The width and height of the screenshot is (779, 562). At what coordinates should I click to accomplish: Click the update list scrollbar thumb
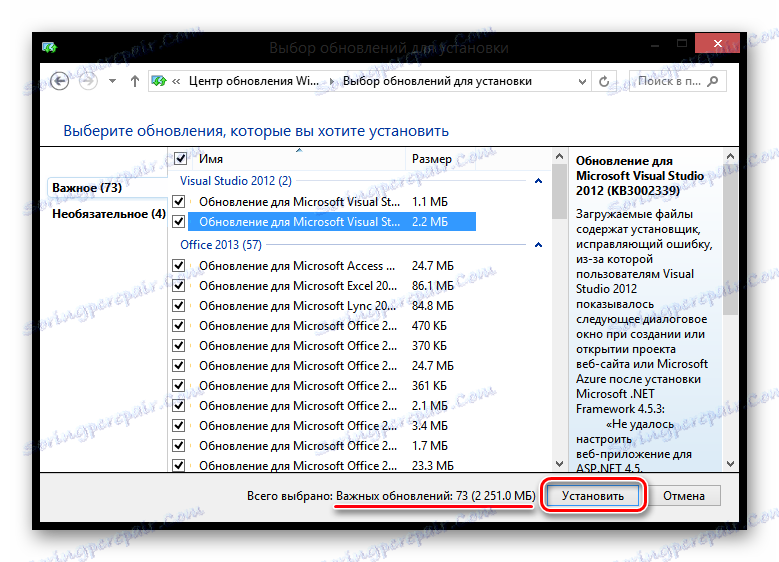point(559,191)
